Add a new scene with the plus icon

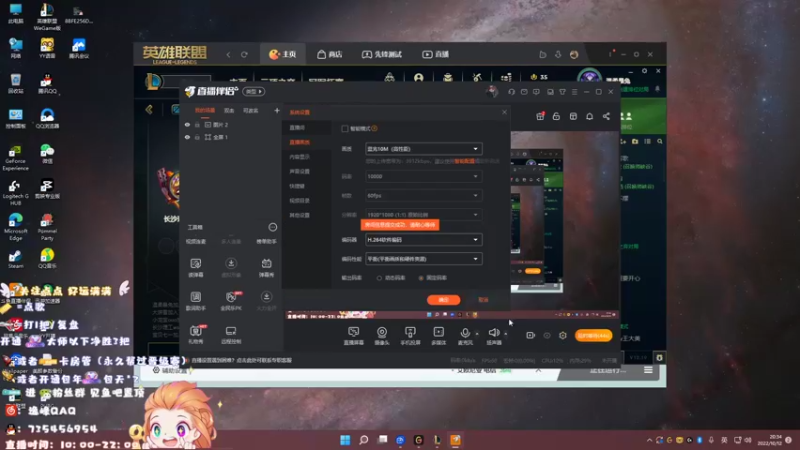pyautogui.click(x=277, y=111)
